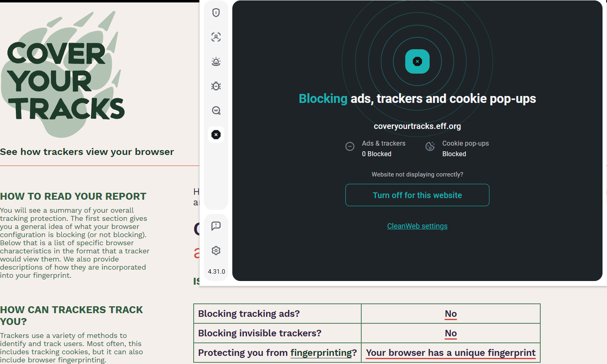Click the 'No' result for blocking invisible trackers
Viewport: 607px width, 364px height.
pos(451,333)
